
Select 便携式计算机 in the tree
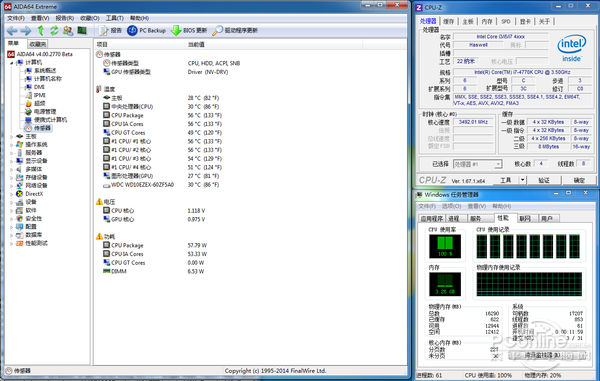click(x=46, y=120)
